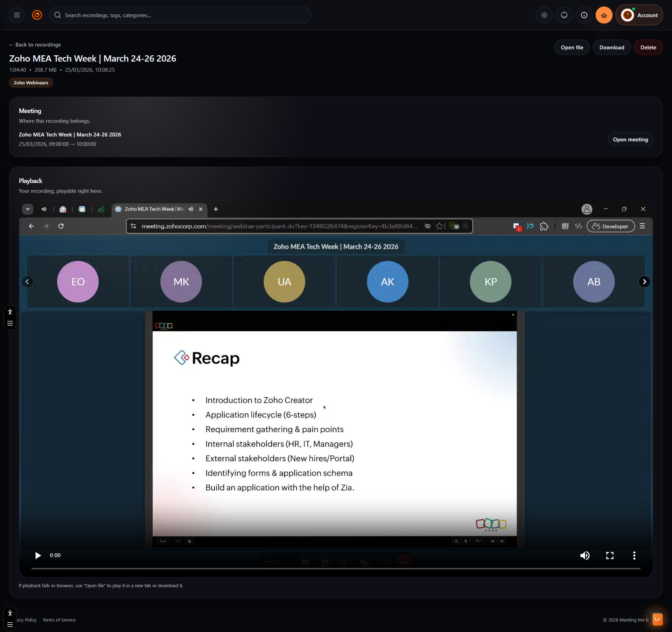
Task: Open the video player more options menu
Action: [x=634, y=555]
